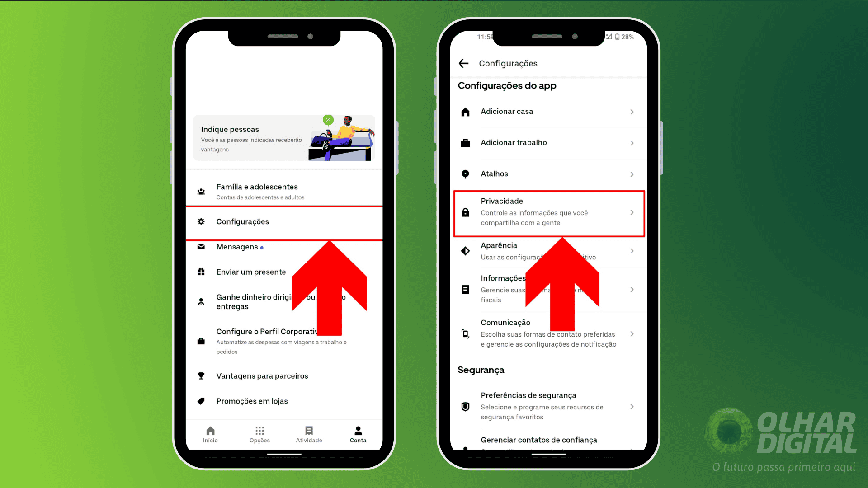Navigate to Promoções em lojas
The height and width of the screenshot is (488, 868).
(252, 400)
